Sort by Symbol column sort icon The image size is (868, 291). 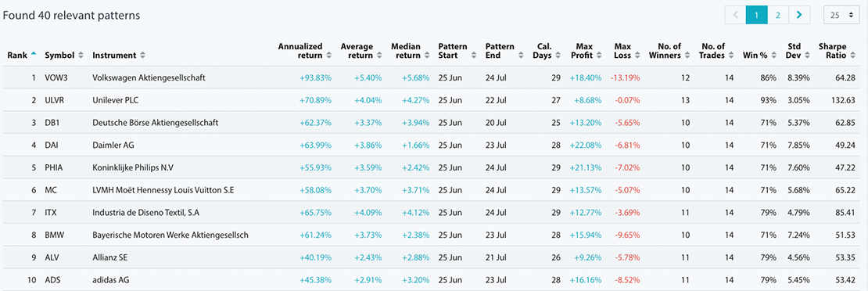click(81, 56)
